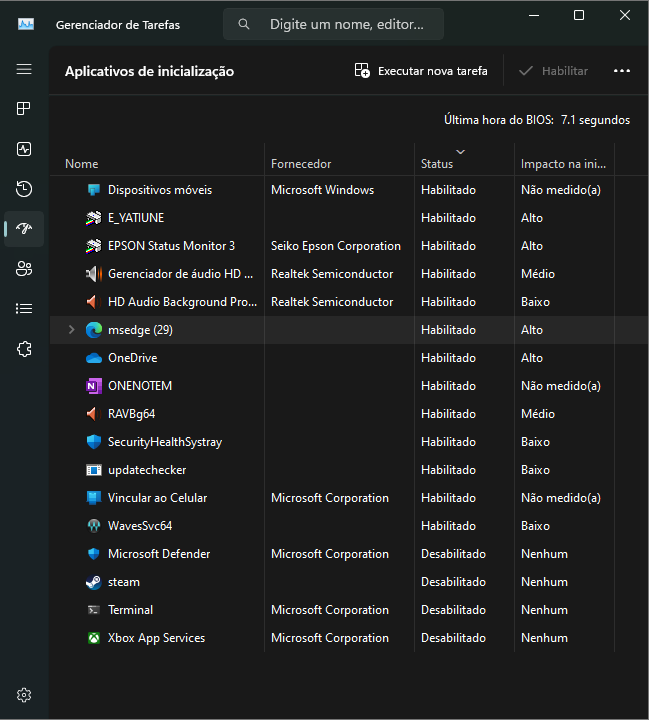Expand the msedge (29) group
The width and height of the screenshot is (649, 720).
click(71, 330)
